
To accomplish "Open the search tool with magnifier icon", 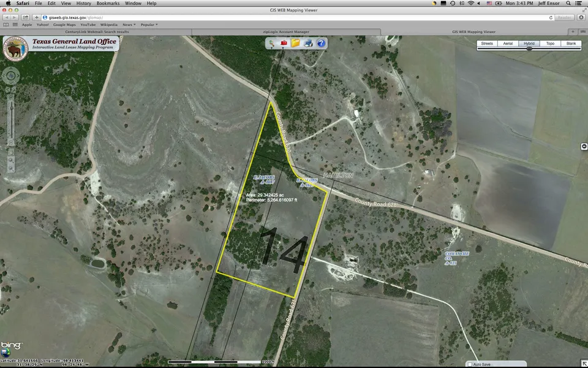I will (271, 43).
